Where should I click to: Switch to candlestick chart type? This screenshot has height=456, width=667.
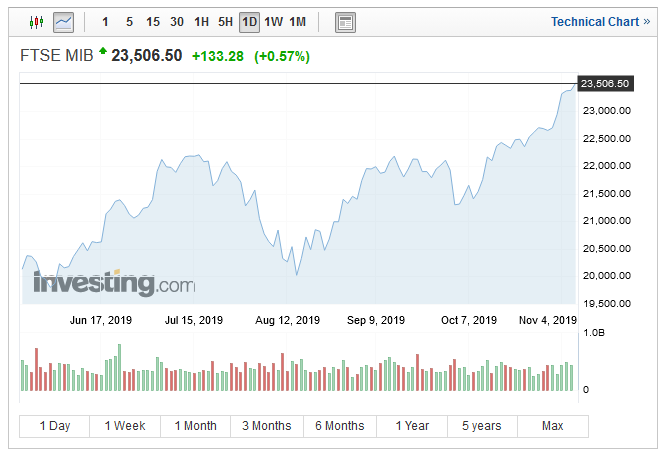(x=37, y=22)
